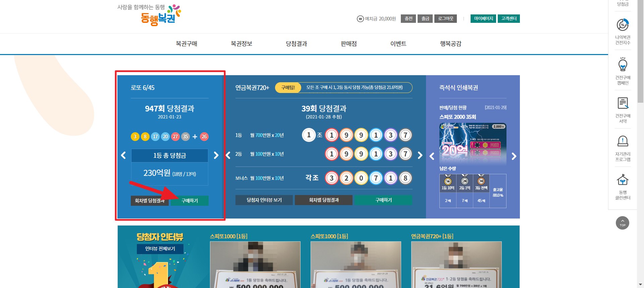Screen dimensions: 644x288
Task: Click the 2등 1억 medal icon
Action: click(465, 181)
